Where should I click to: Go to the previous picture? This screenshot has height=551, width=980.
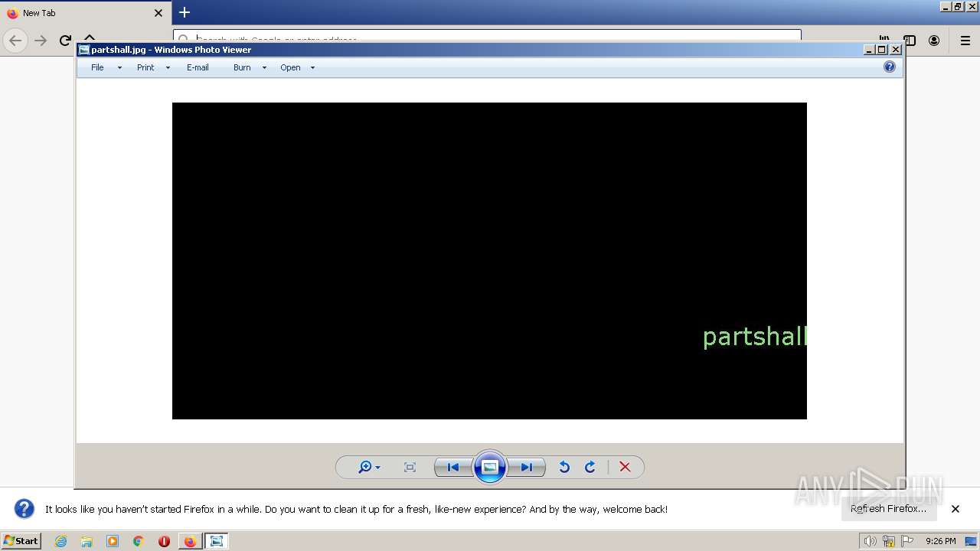[x=452, y=467]
